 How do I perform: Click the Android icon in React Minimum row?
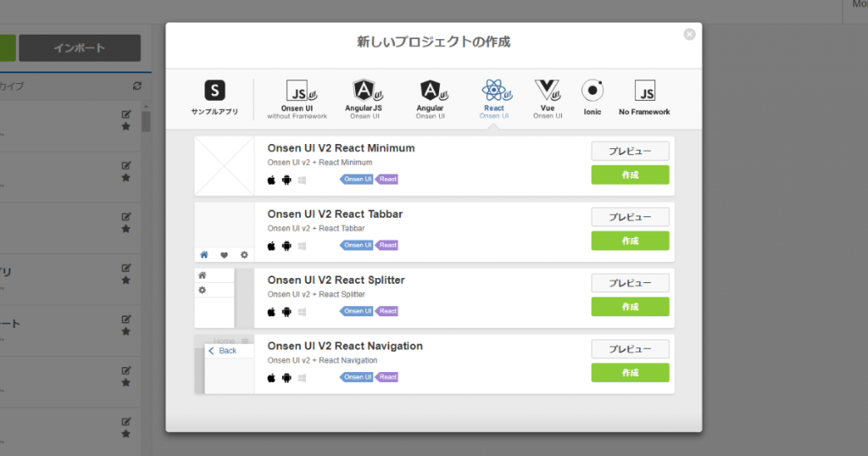pyautogui.click(x=287, y=180)
